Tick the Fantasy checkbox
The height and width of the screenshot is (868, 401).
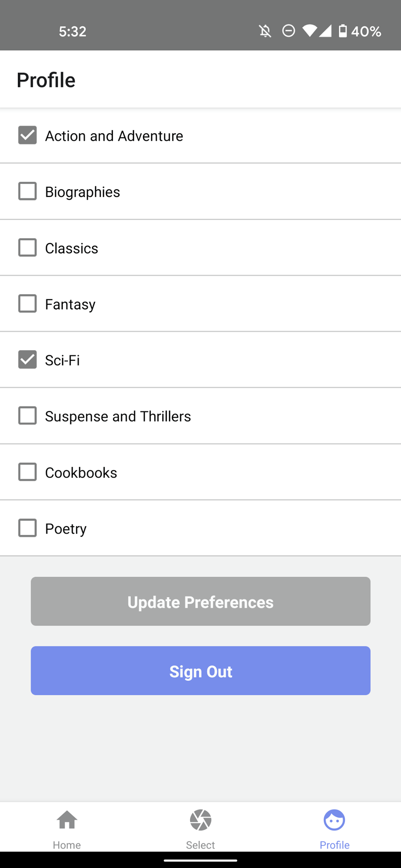(27, 303)
